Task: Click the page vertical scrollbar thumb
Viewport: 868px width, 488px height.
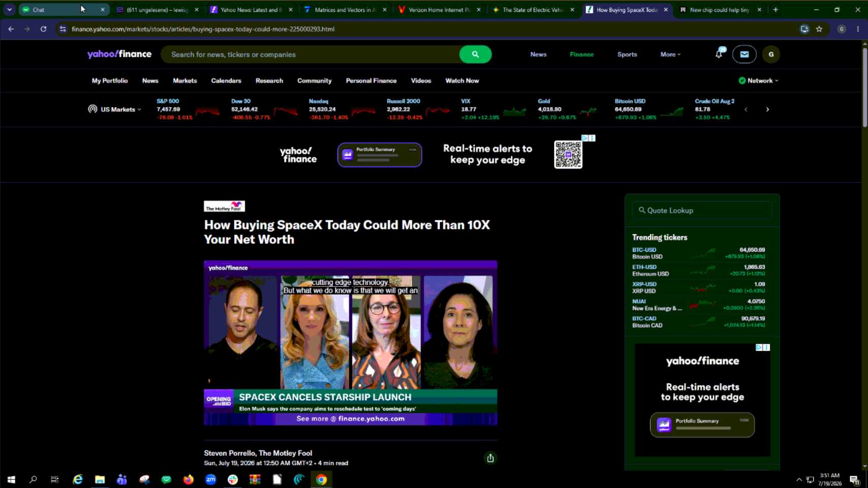Action: (864, 86)
